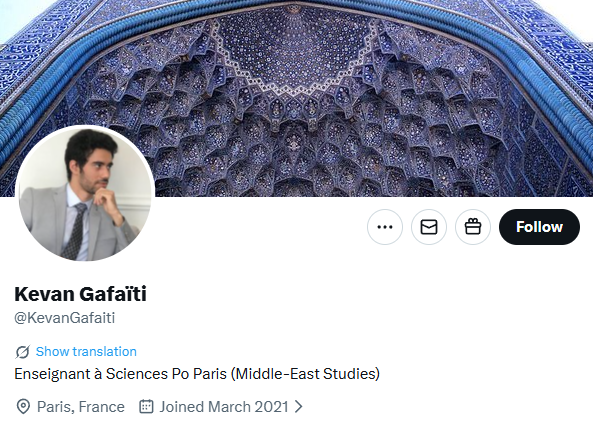Expand the chevron after Joined March 2021
Viewport: 593px width, 424px height.
(299, 407)
